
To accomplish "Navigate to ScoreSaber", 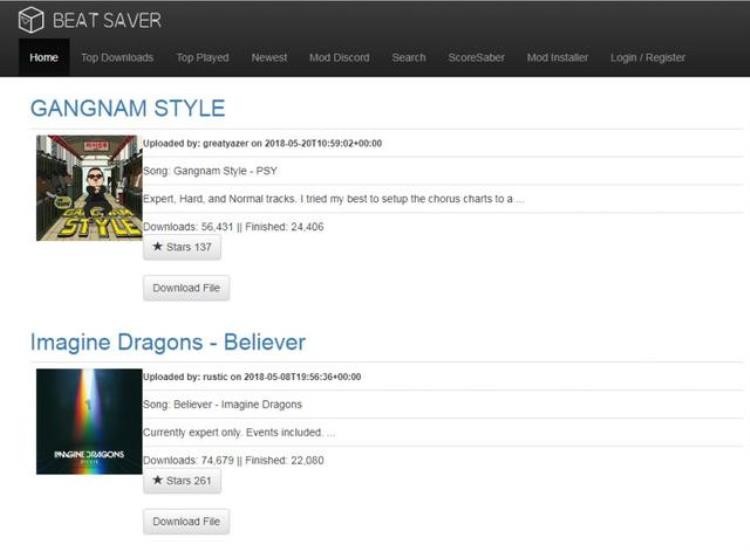I will click(476, 58).
